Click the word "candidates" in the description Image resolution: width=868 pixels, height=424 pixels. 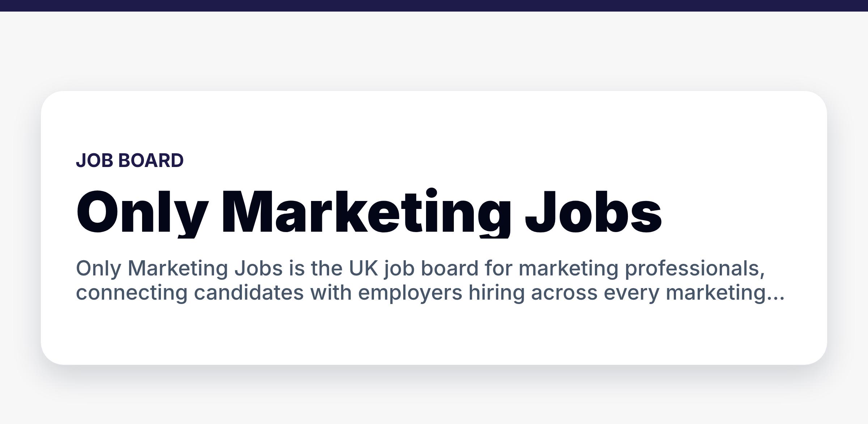click(249, 293)
